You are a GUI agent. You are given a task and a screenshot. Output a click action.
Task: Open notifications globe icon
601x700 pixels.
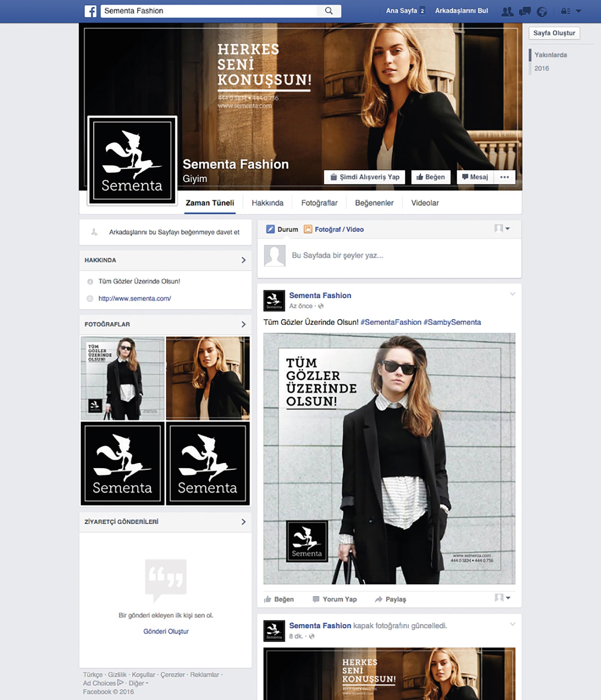pyautogui.click(x=542, y=12)
